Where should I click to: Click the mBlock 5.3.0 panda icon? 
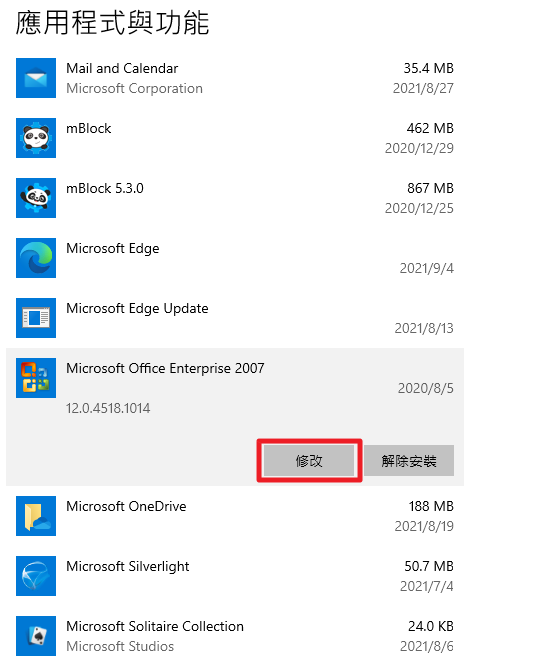click(x=36, y=198)
